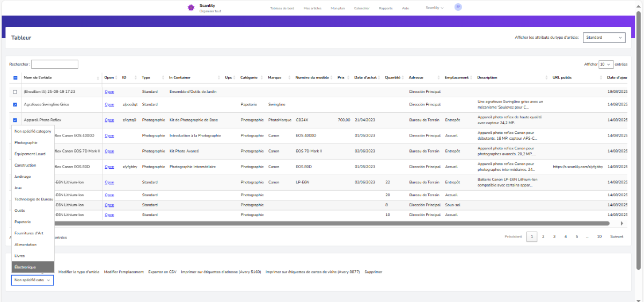Image resolution: width=644 pixels, height=302 pixels.
Task: Uncheck the Agrafeuse Swingline Grise checkbox
Action: coord(15,105)
